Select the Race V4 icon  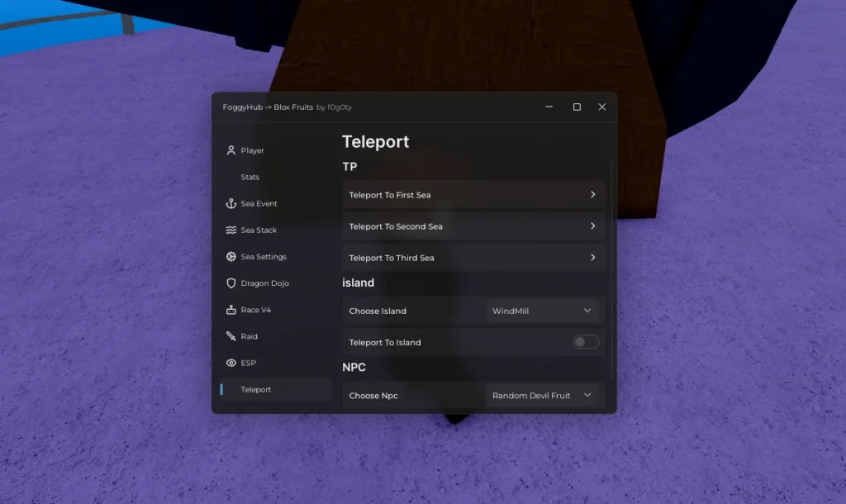point(231,310)
